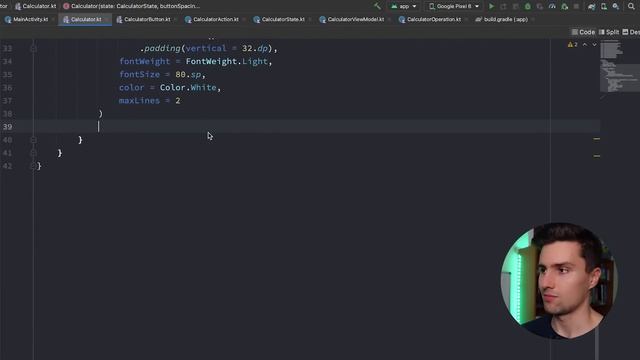Click the Run with Coverage icon
This screenshot has height=360, width=640.
[x=540, y=6]
